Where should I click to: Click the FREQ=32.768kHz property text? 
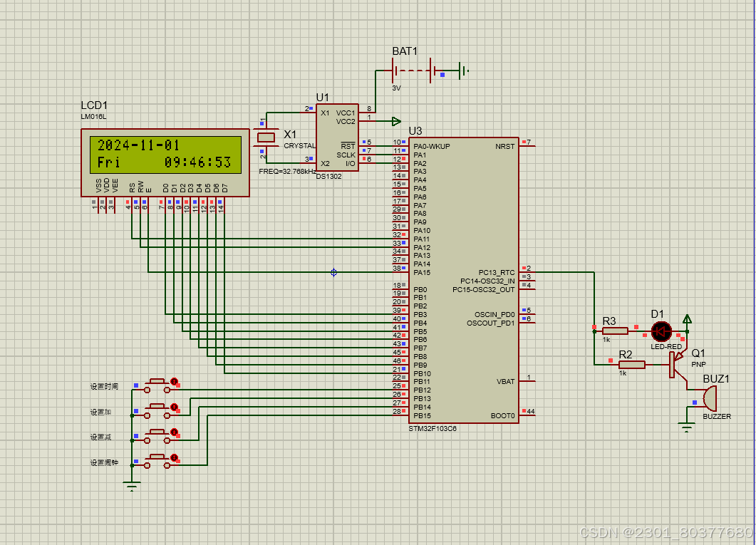tap(288, 171)
